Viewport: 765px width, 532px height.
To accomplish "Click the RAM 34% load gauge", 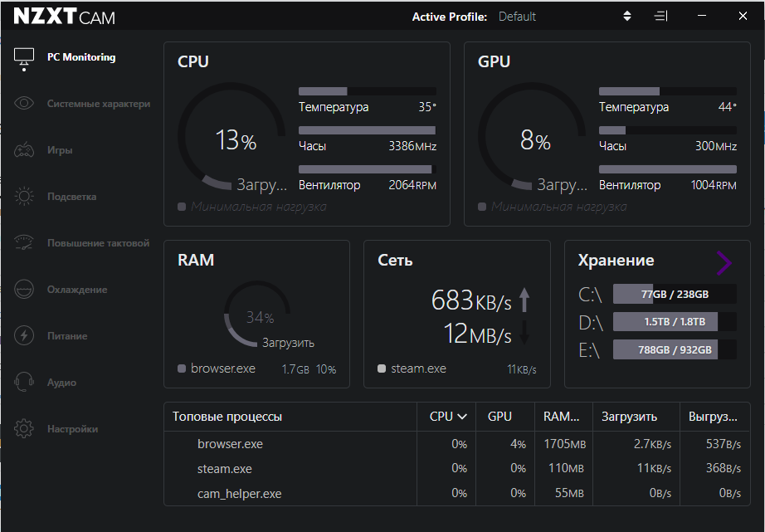I will click(256, 314).
